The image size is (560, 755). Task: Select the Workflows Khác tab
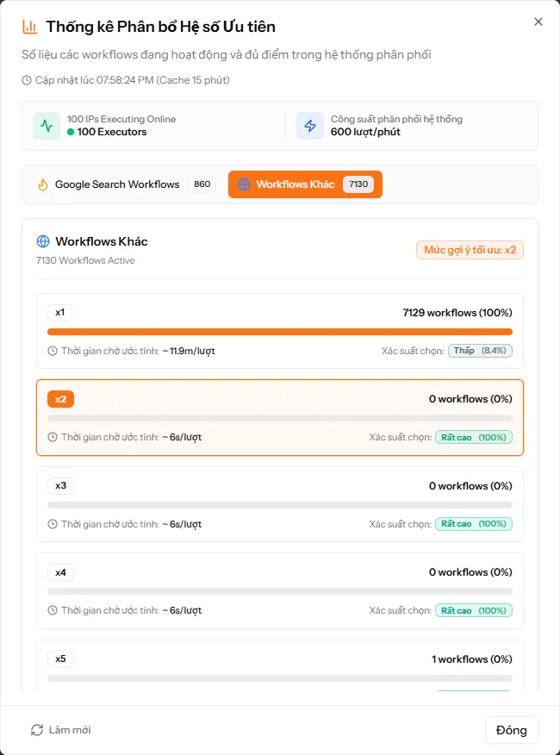(305, 184)
